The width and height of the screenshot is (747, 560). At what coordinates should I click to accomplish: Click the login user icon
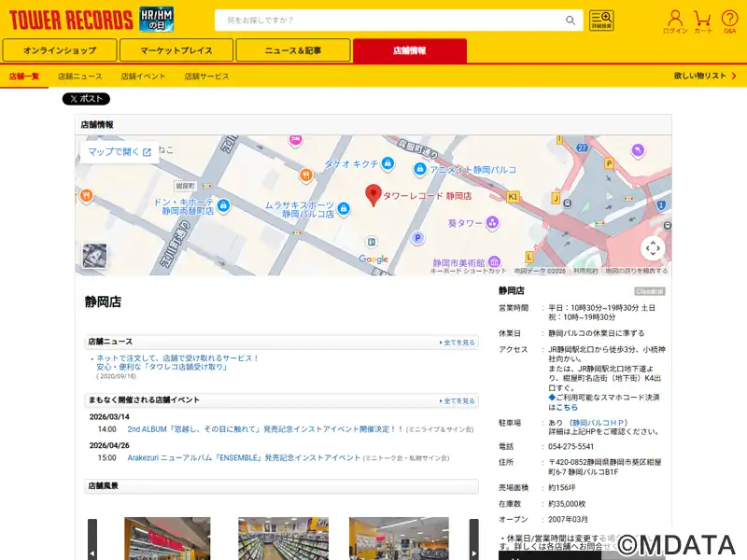675,21
